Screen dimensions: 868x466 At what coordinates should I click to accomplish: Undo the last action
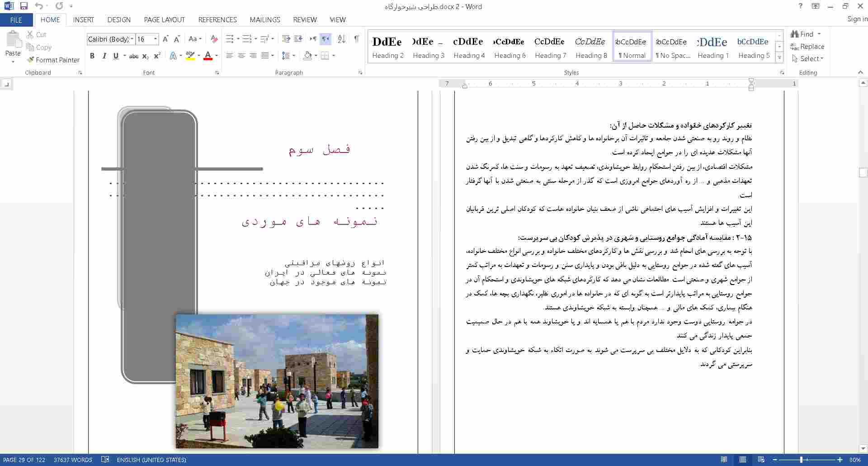(39, 6)
